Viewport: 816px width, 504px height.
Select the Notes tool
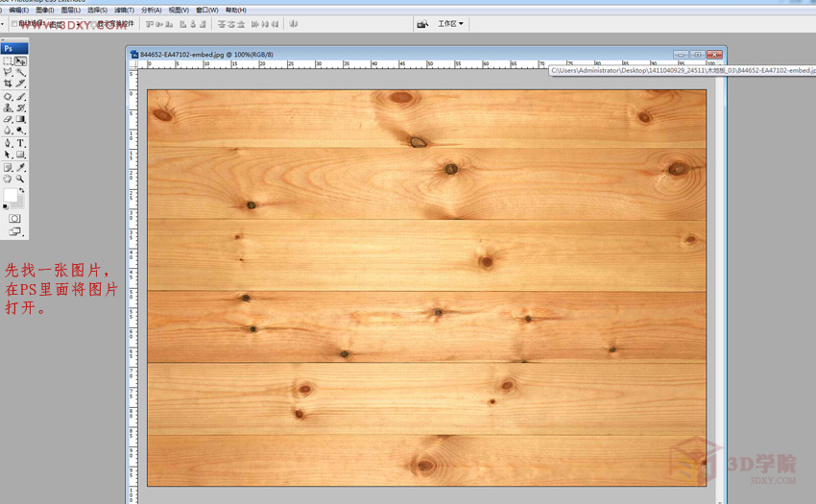coord(8,168)
